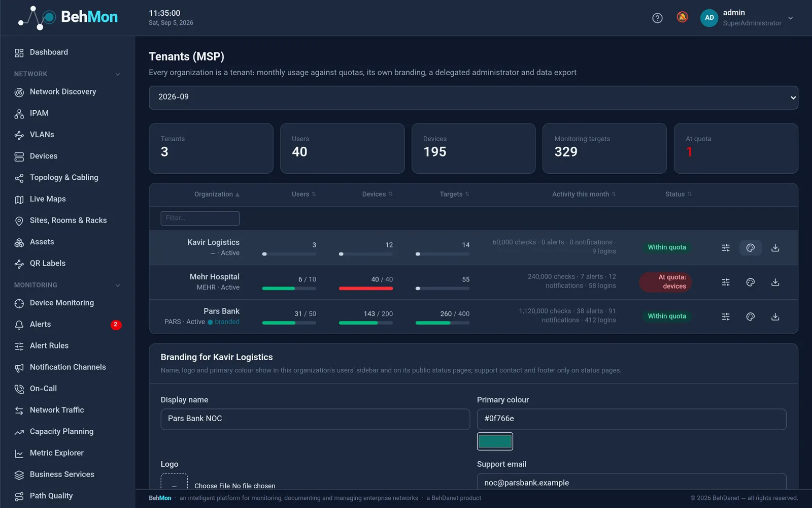This screenshot has height=508, width=812.
Task: Click the Live Maps map icon
Action: (x=19, y=200)
